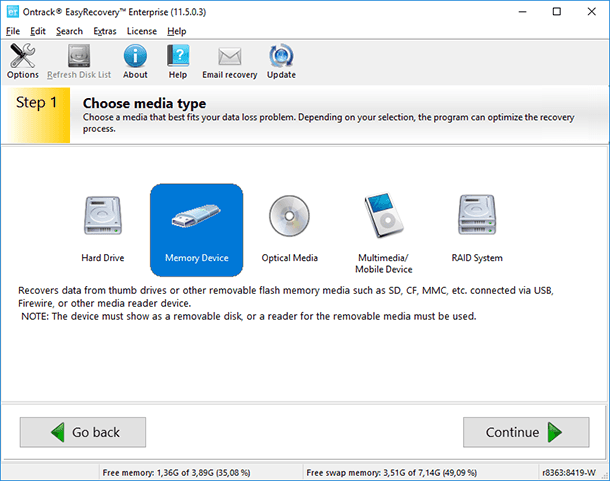Click the EasyRecovery app icon in title bar
This screenshot has width=610, height=481.
point(12,12)
